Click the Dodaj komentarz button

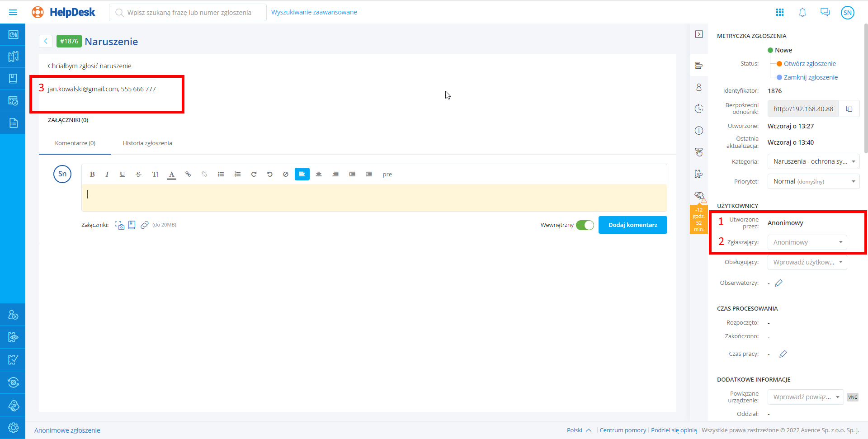point(632,225)
